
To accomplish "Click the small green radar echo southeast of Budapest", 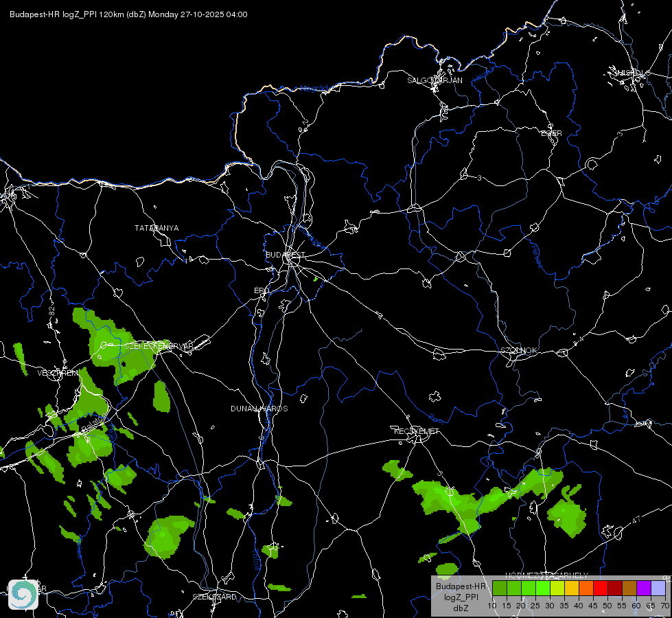I will click(x=316, y=279).
